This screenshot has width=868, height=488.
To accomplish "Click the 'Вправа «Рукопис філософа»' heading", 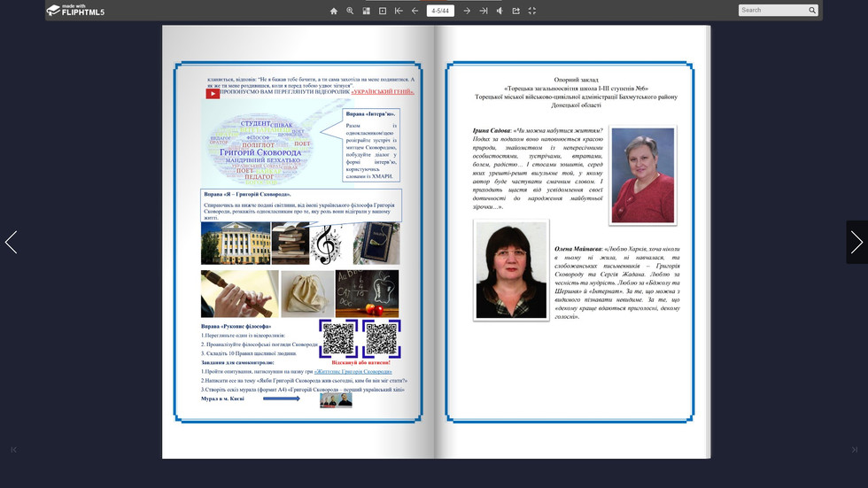I will click(x=236, y=327).
